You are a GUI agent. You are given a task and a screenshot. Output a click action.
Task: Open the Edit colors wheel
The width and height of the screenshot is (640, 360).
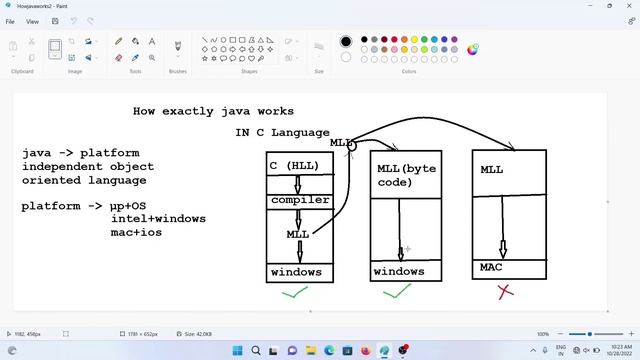(x=473, y=49)
